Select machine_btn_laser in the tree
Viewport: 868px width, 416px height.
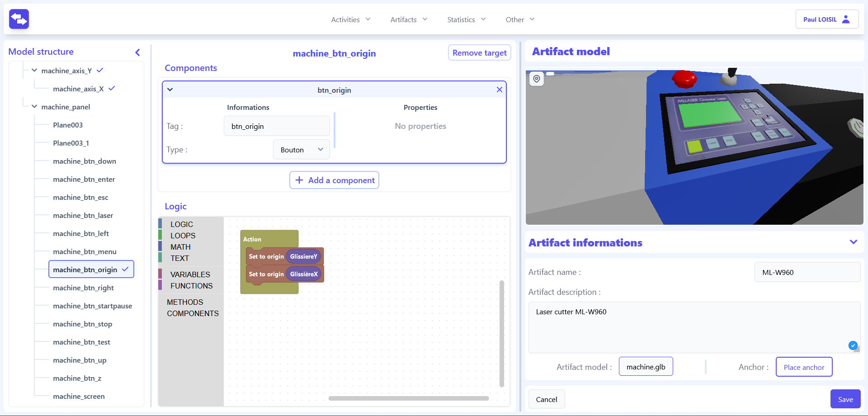pos(83,215)
